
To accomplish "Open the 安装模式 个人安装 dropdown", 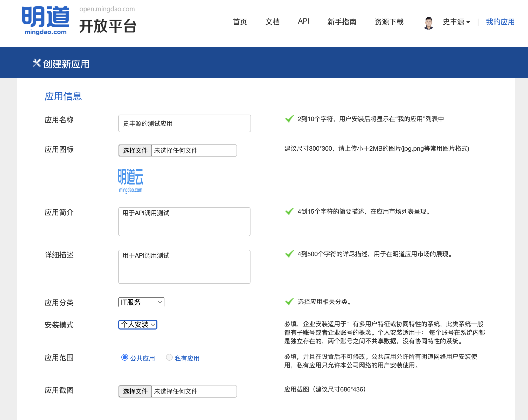I will click(138, 325).
